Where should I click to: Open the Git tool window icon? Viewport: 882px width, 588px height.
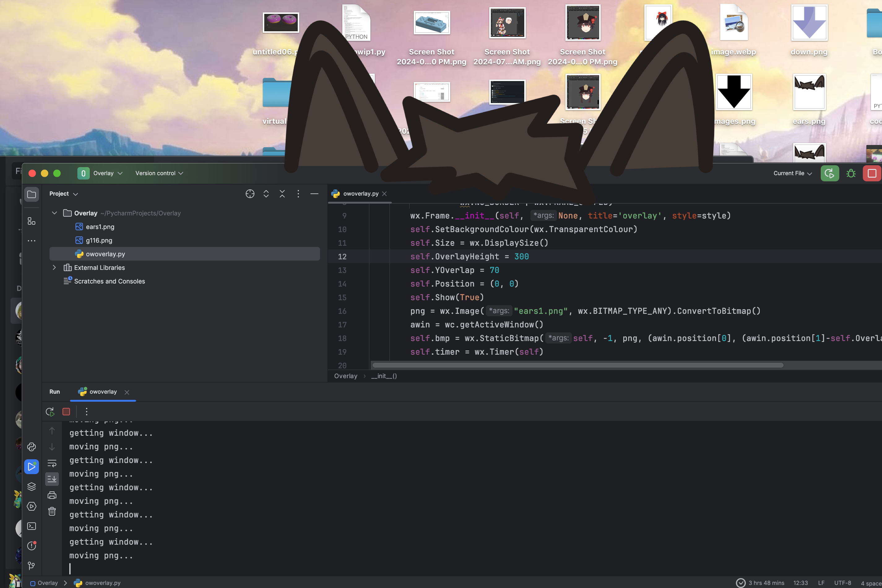coord(32,565)
